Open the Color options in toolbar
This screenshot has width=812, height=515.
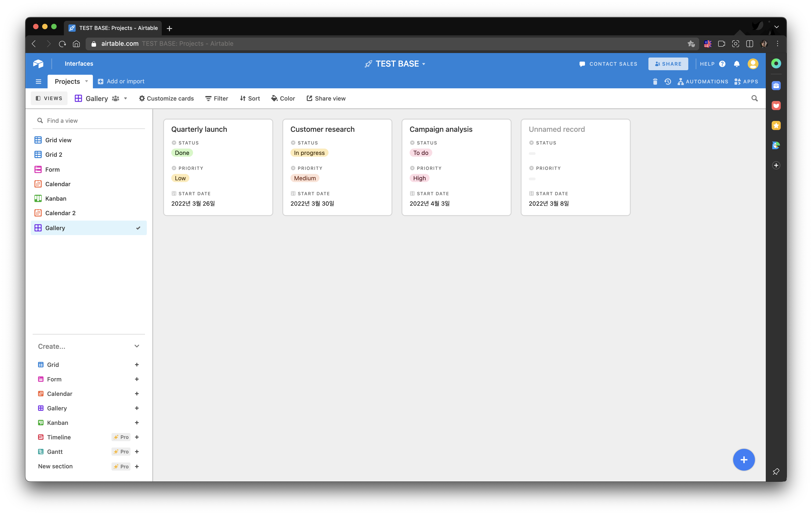coord(283,99)
